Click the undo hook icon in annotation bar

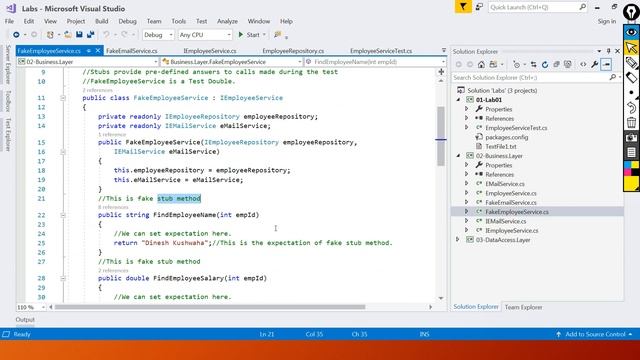click(x=631, y=108)
